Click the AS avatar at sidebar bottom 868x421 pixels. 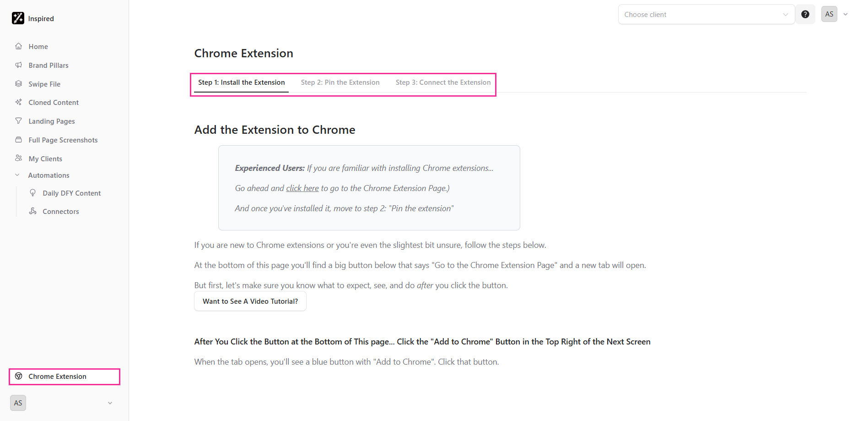tap(18, 403)
